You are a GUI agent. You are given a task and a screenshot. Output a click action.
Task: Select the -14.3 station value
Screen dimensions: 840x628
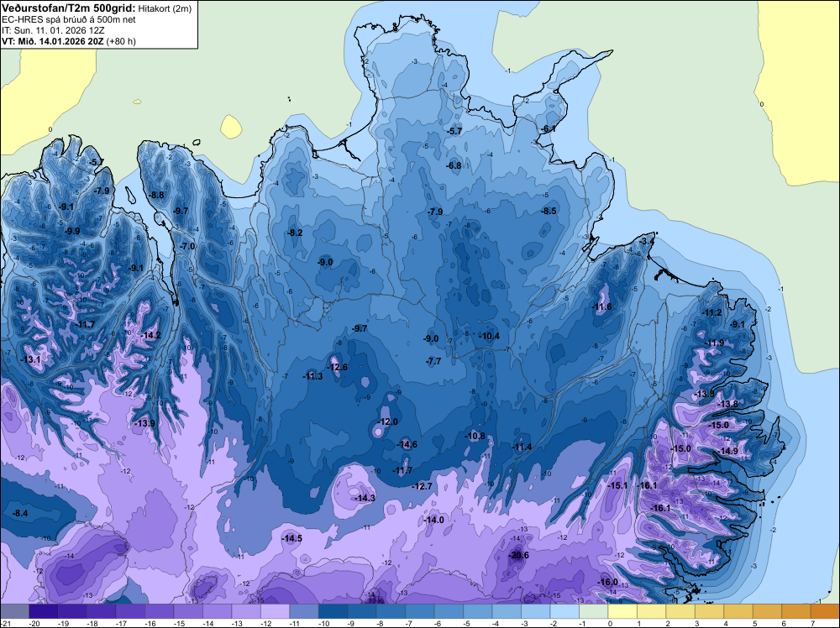point(365,498)
